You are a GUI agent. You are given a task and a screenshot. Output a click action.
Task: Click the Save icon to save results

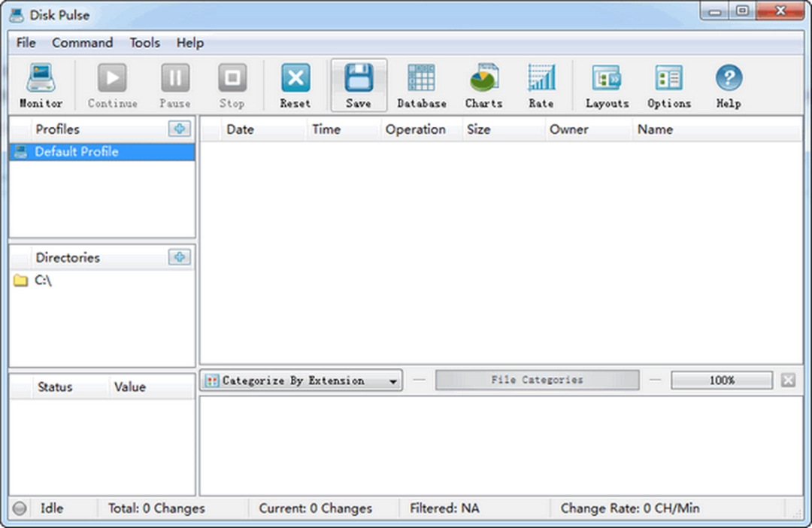pos(359,83)
